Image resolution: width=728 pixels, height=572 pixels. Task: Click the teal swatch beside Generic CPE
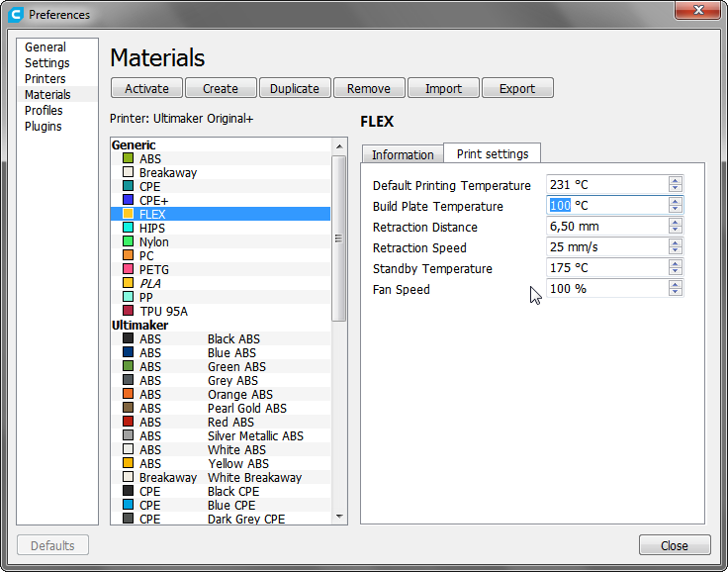[x=128, y=186]
